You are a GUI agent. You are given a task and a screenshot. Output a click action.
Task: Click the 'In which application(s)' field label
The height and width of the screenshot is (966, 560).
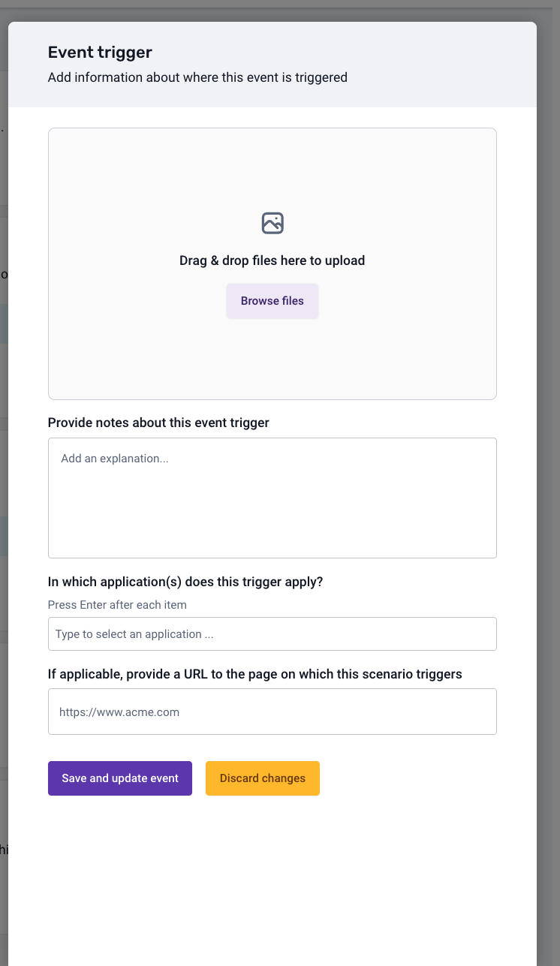(185, 582)
